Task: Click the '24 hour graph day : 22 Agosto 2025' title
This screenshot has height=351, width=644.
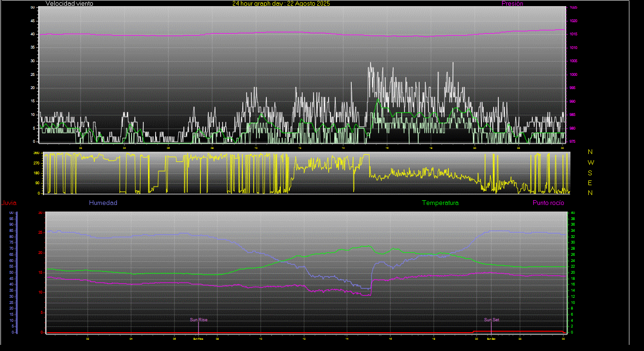Action: coord(281,3)
